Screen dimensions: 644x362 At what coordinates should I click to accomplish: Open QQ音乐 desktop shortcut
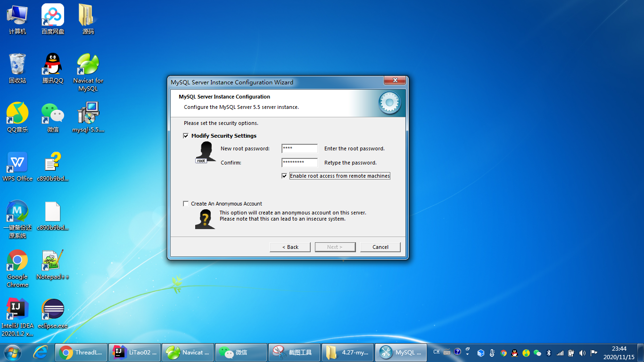tap(17, 117)
